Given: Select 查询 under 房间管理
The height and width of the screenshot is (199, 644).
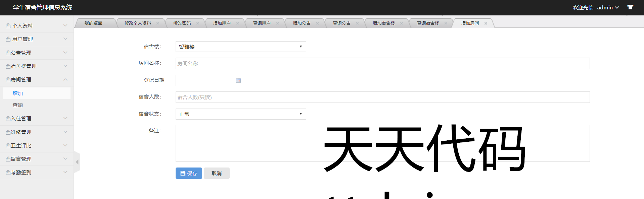Looking at the screenshot, I should coord(18,105).
